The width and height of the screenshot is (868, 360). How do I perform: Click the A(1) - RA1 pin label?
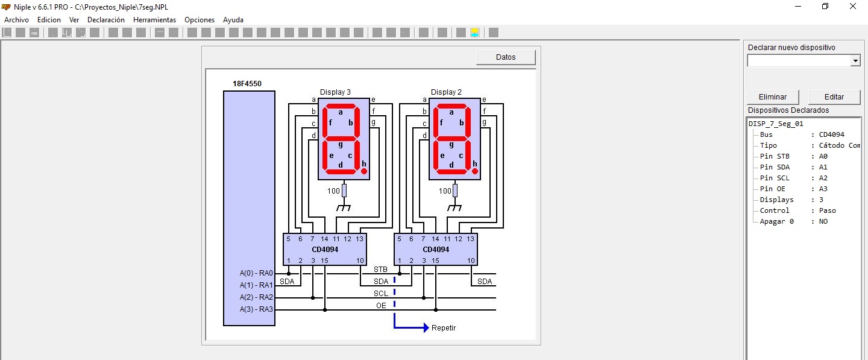[x=256, y=285]
